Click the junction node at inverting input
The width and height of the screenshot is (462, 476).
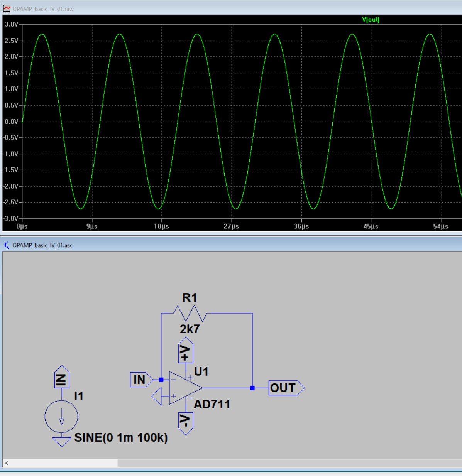tap(161, 380)
